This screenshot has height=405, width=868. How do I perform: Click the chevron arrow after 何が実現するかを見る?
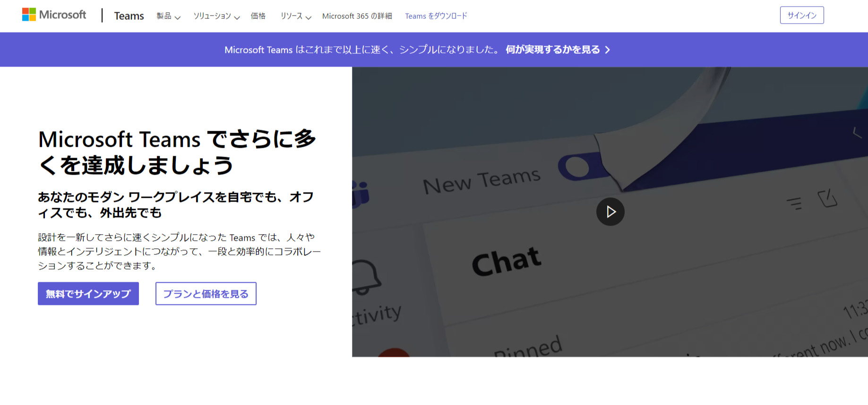(608, 50)
